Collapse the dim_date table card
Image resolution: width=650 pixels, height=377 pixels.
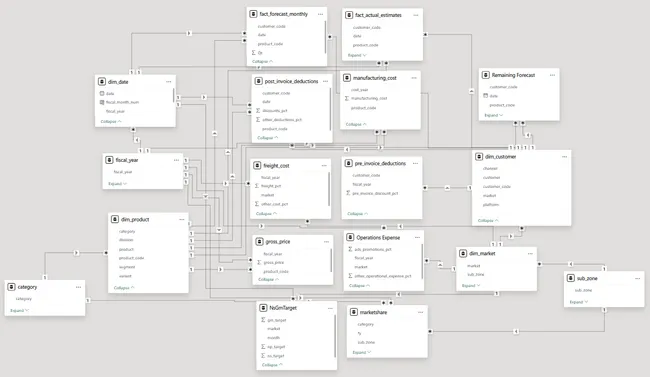point(111,122)
